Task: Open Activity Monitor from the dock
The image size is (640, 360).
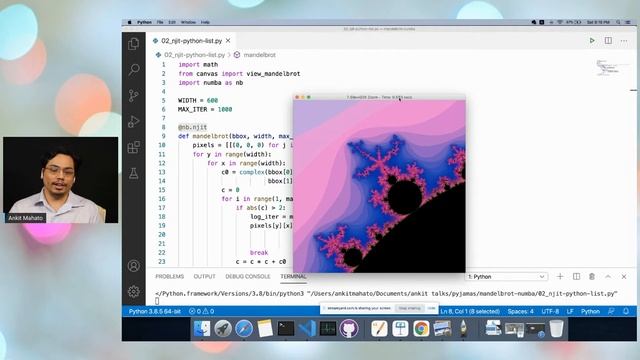Action: [328, 328]
